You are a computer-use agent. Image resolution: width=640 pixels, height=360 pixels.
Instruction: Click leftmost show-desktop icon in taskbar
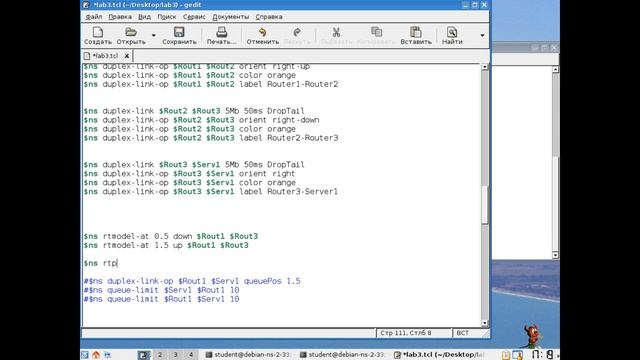point(85,355)
